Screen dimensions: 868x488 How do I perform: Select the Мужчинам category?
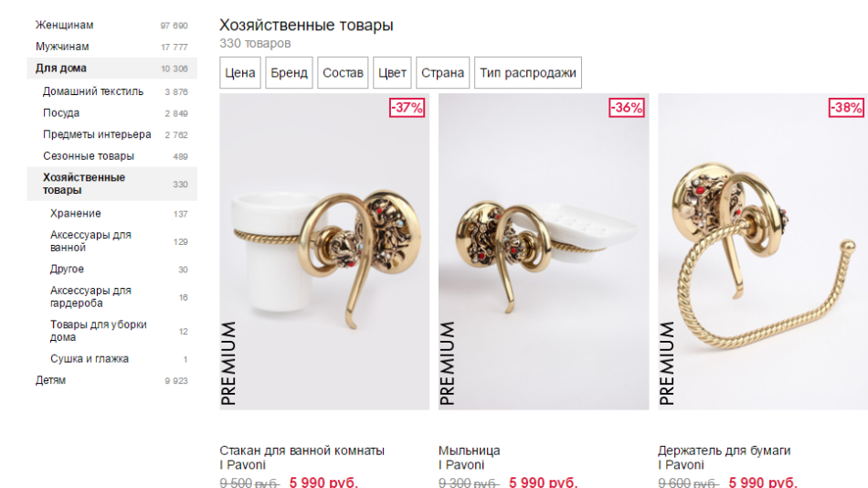click(111, 47)
